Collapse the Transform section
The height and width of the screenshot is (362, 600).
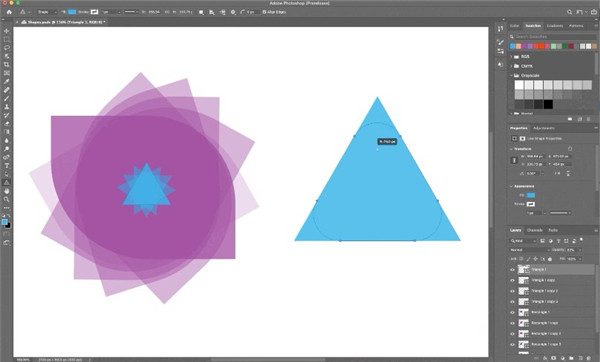(512, 149)
